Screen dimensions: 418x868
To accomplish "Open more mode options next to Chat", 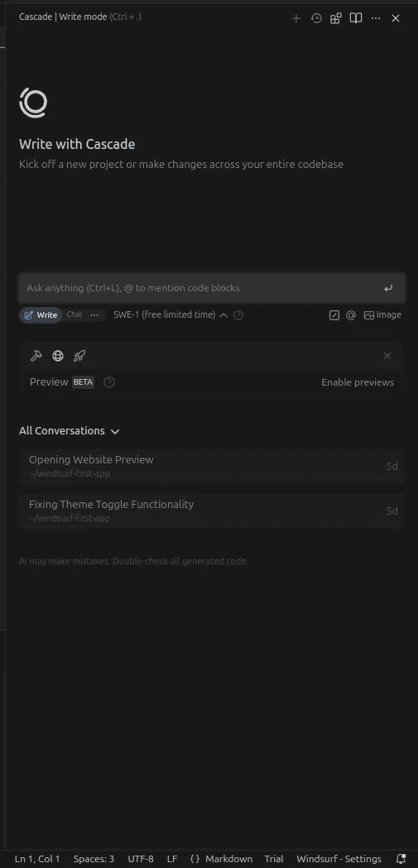I will pos(94,315).
